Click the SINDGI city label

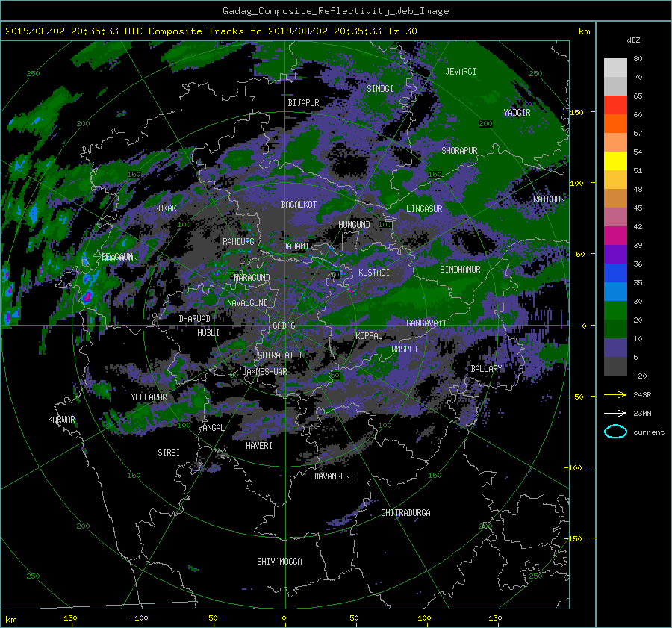coord(380,89)
